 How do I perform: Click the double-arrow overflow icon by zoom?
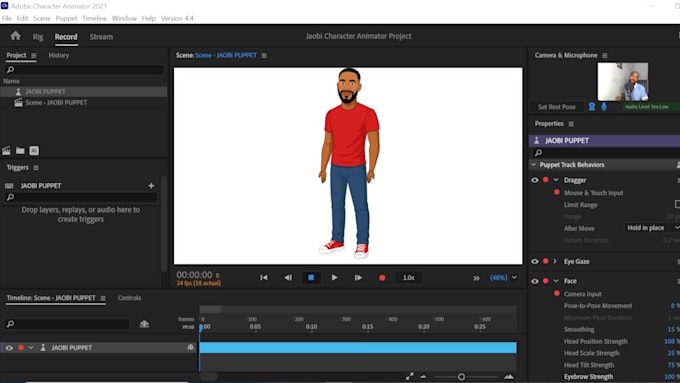(477, 278)
